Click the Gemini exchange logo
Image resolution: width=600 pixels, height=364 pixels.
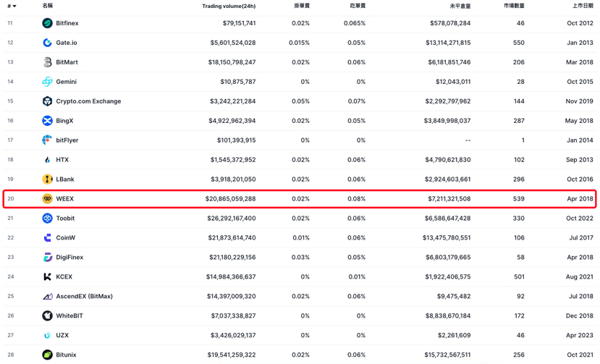[x=47, y=82]
